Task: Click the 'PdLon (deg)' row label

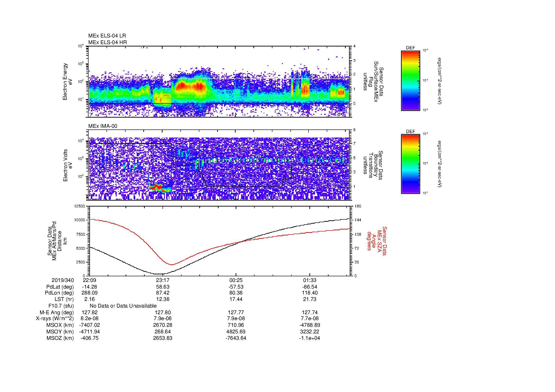Action: (x=59, y=293)
